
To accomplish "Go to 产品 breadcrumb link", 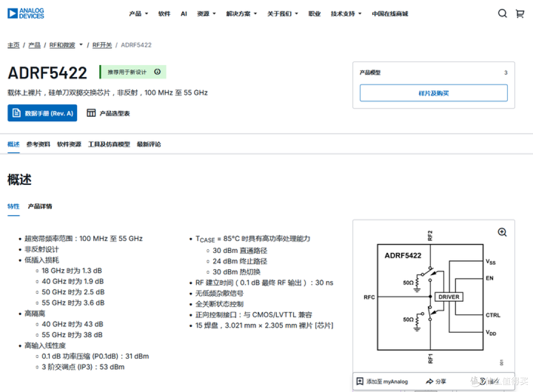I will (x=35, y=45).
